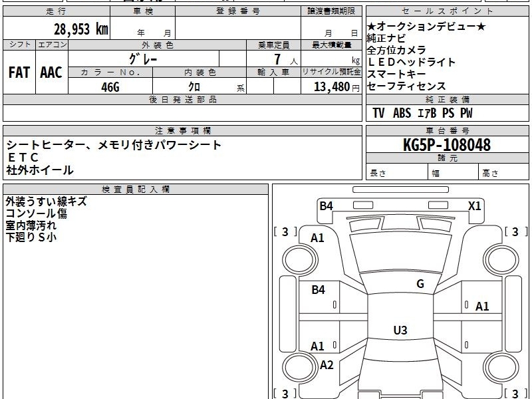The height and width of the screenshot is (399, 532).
Task: Click the 後日発送部品 header
Action: click(x=182, y=99)
